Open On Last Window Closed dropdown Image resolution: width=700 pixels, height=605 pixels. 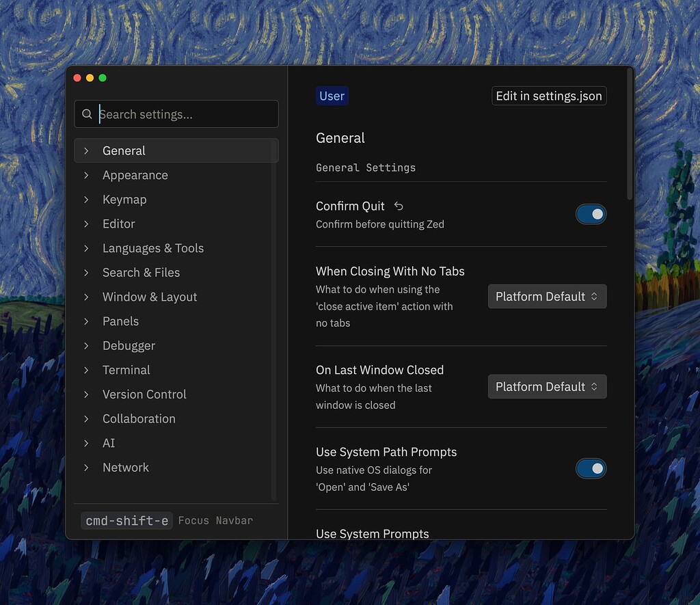547,387
